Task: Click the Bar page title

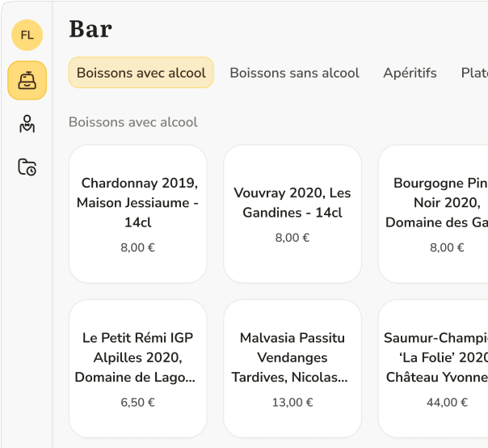Action: [x=90, y=29]
